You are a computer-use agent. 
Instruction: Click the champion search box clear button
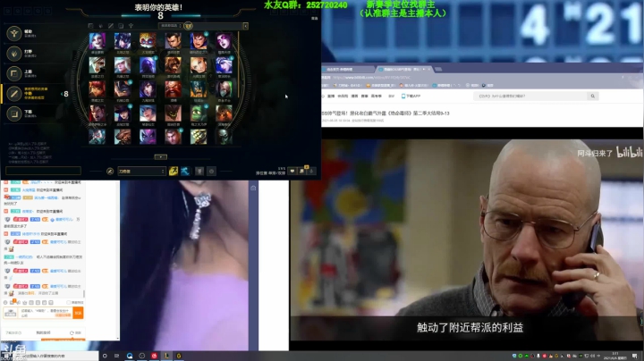coord(245,26)
